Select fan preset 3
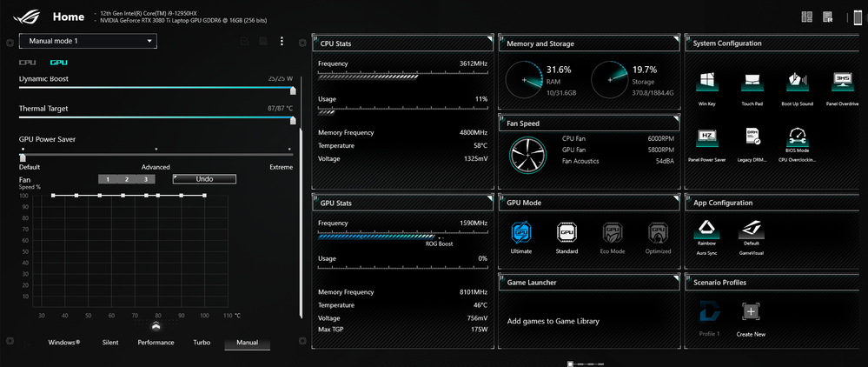868x367 pixels. point(146,179)
